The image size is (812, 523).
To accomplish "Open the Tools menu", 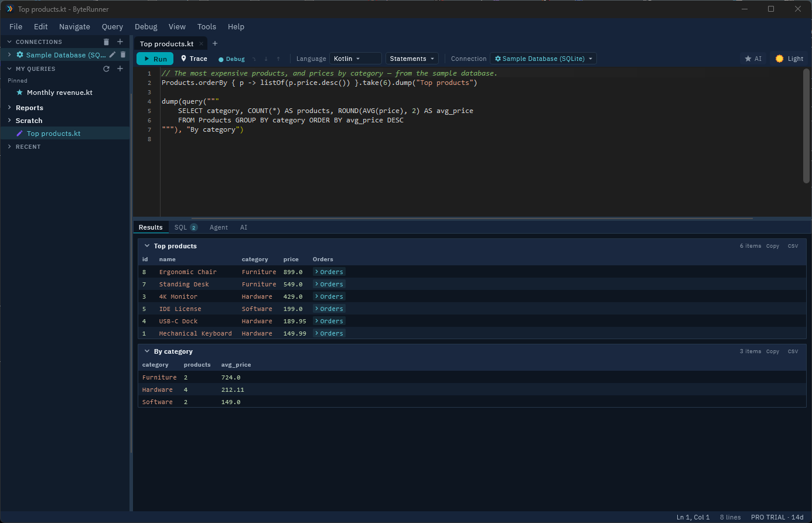I will click(x=207, y=26).
